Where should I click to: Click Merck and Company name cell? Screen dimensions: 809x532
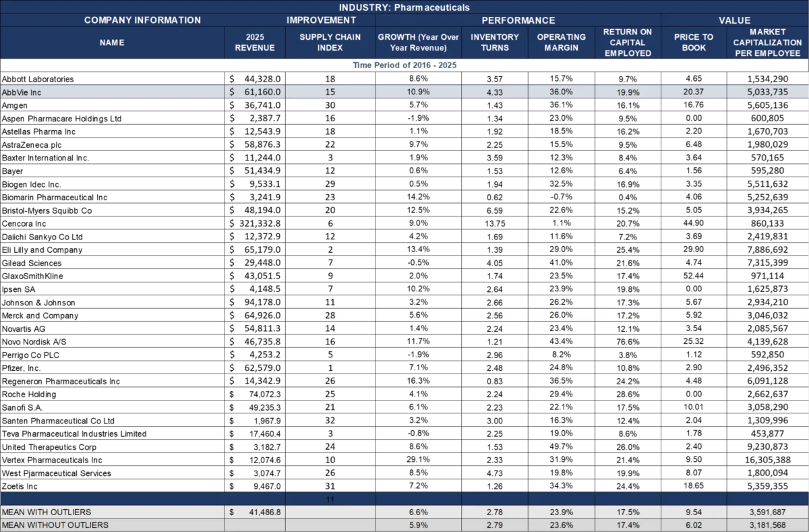point(112,316)
